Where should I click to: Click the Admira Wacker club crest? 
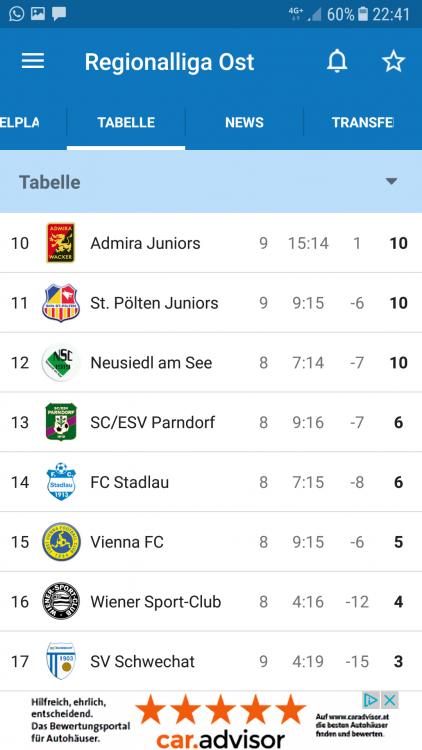click(x=61, y=243)
